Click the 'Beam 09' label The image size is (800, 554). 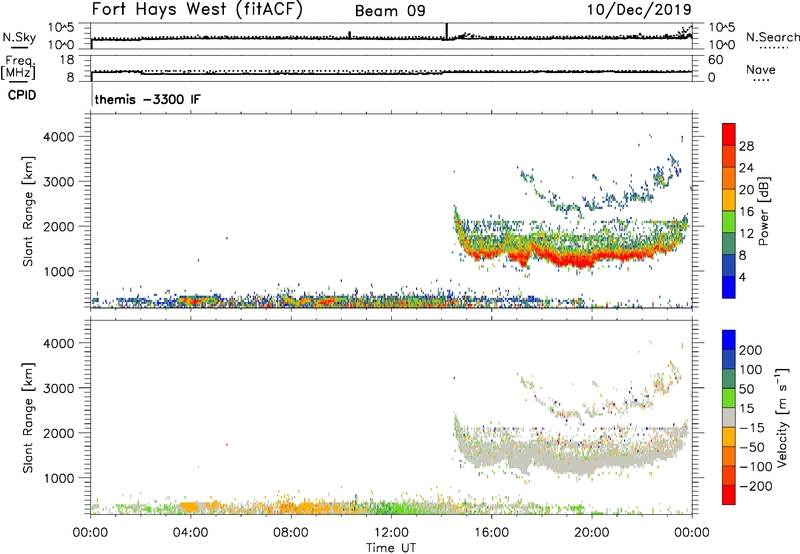coord(390,11)
